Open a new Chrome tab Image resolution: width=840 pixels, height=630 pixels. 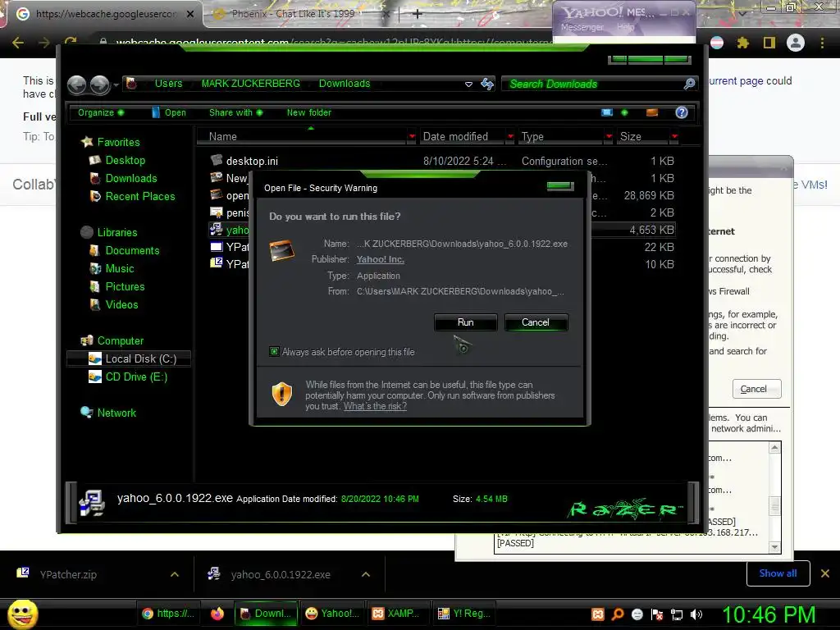[x=418, y=14]
